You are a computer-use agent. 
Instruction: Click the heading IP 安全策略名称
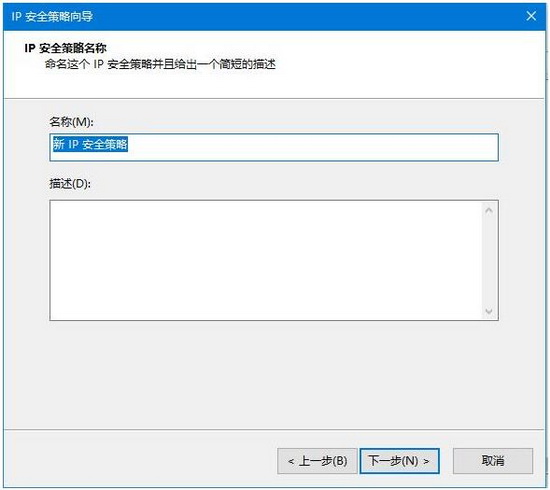[x=65, y=48]
